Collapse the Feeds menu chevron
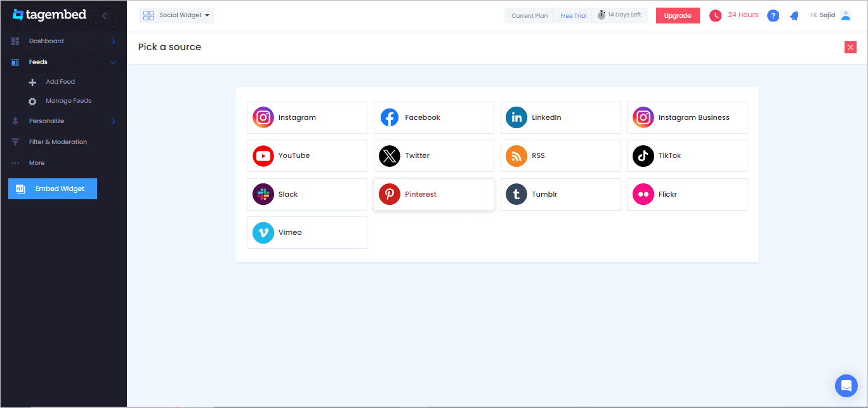This screenshot has height=408, width=868. pyautogui.click(x=114, y=62)
